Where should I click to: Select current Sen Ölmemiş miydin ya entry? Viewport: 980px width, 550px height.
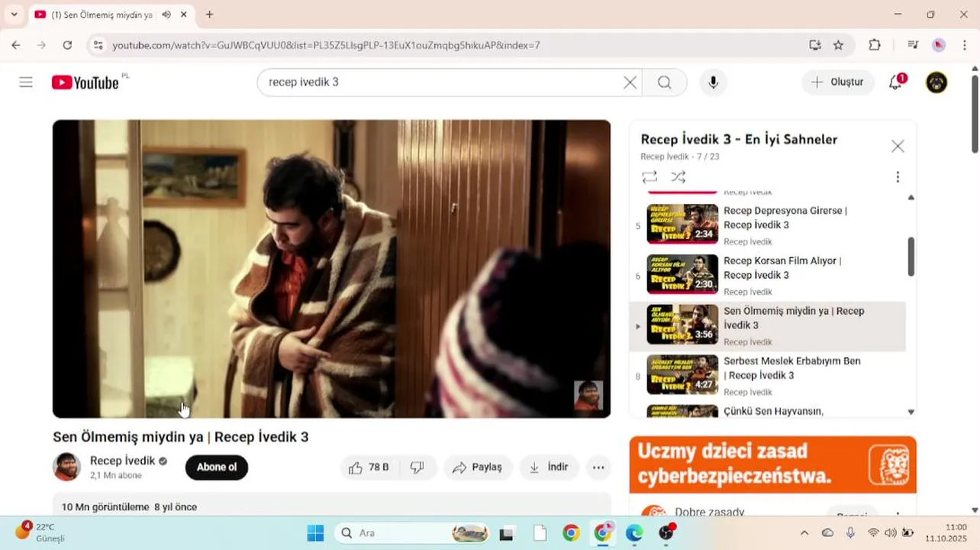[768, 326]
